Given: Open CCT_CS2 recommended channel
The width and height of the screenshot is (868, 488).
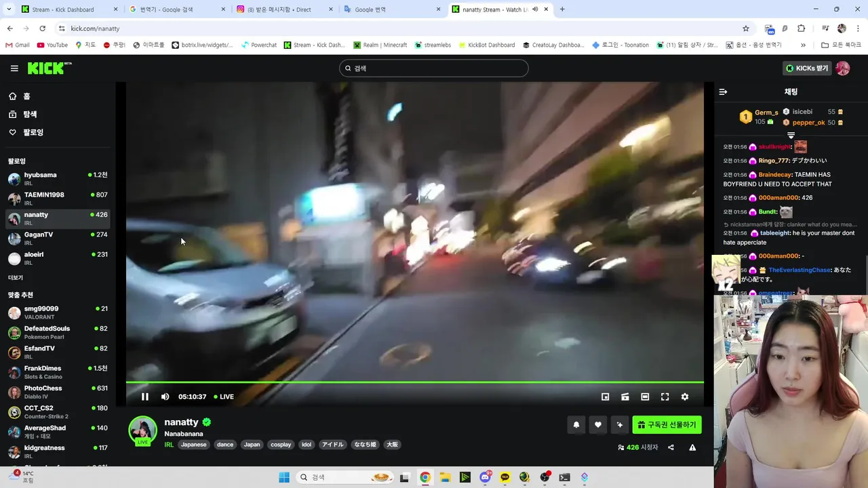Looking at the screenshot, I should click(x=58, y=412).
